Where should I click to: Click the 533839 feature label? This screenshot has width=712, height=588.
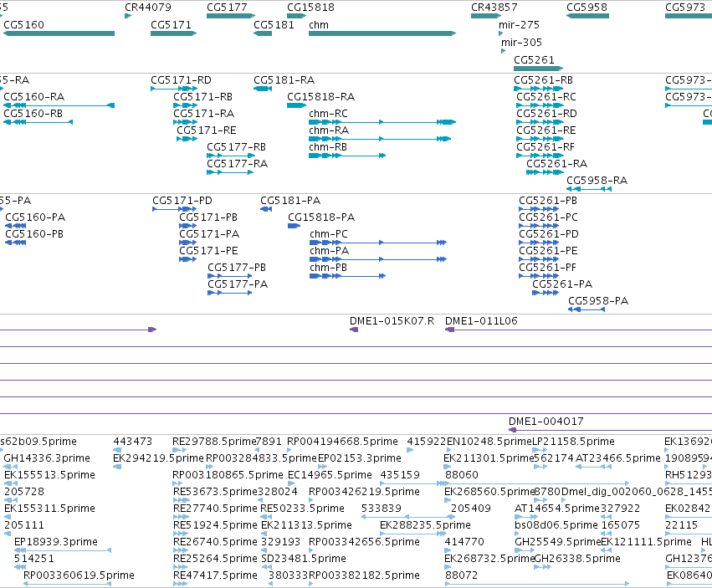(382, 508)
